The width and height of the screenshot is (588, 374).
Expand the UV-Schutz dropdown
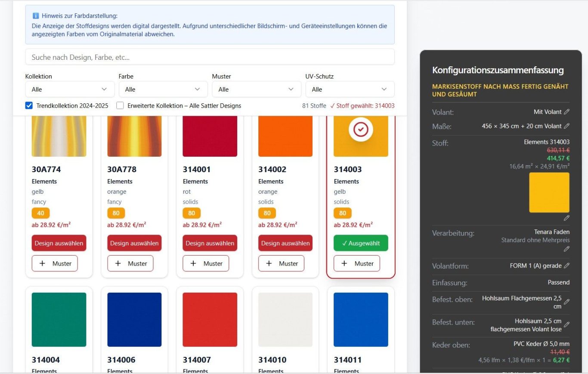[350, 90]
